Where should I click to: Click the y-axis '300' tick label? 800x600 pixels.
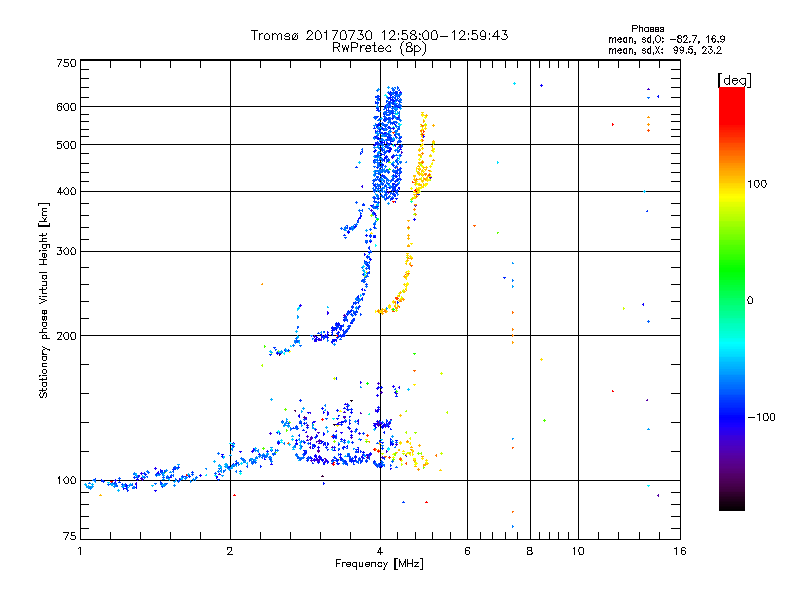click(66, 251)
